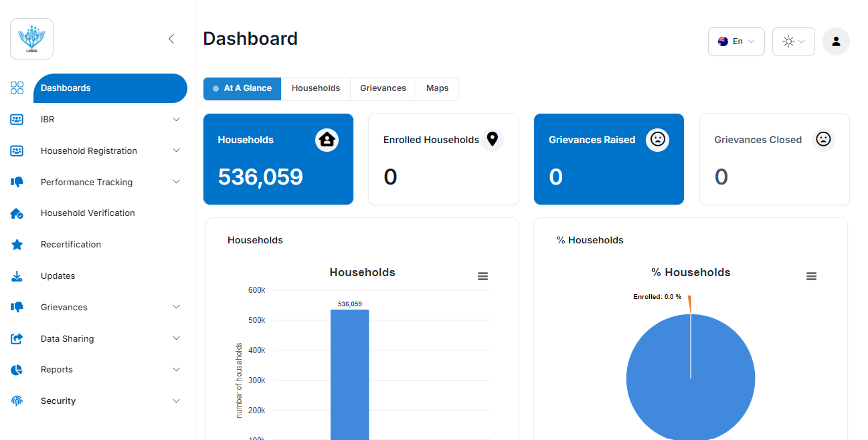The height and width of the screenshot is (440, 868).
Task: Expand the IBR menu chevron
Action: pos(176,120)
